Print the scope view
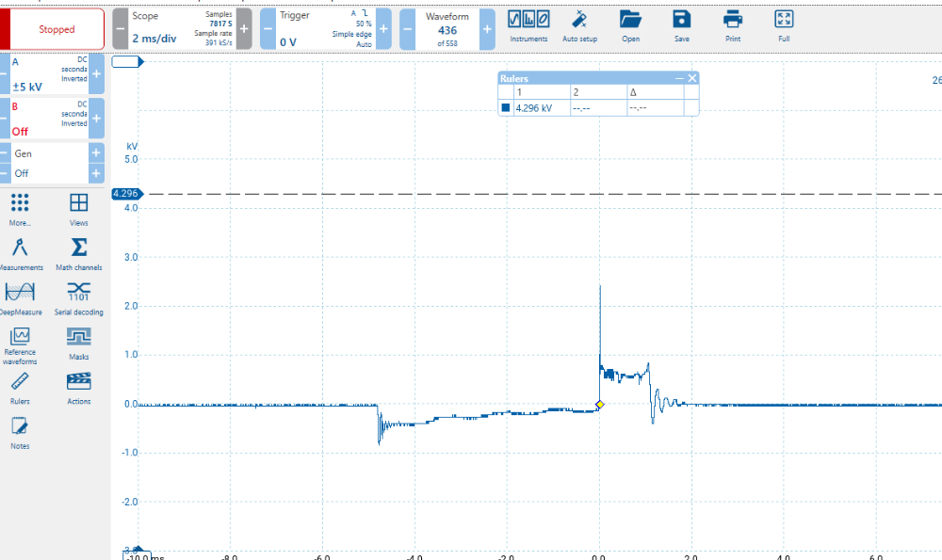The height and width of the screenshot is (560, 942). (733, 26)
